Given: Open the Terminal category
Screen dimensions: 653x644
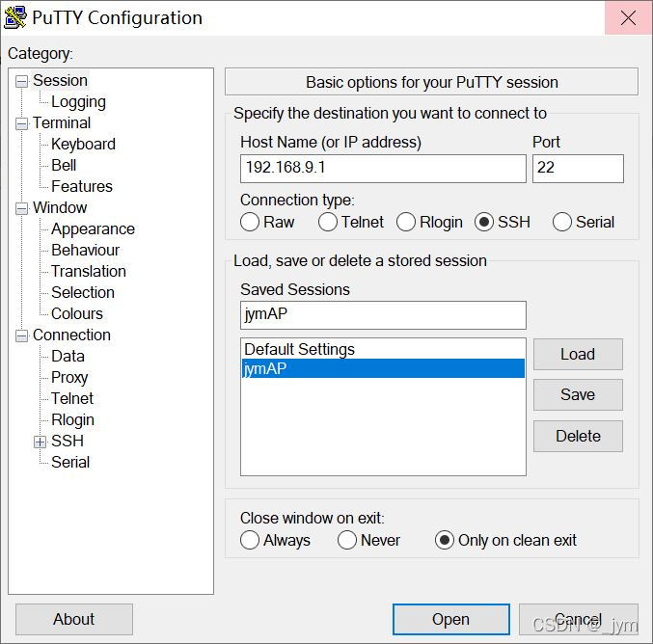Looking at the screenshot, I should point(62,122).
